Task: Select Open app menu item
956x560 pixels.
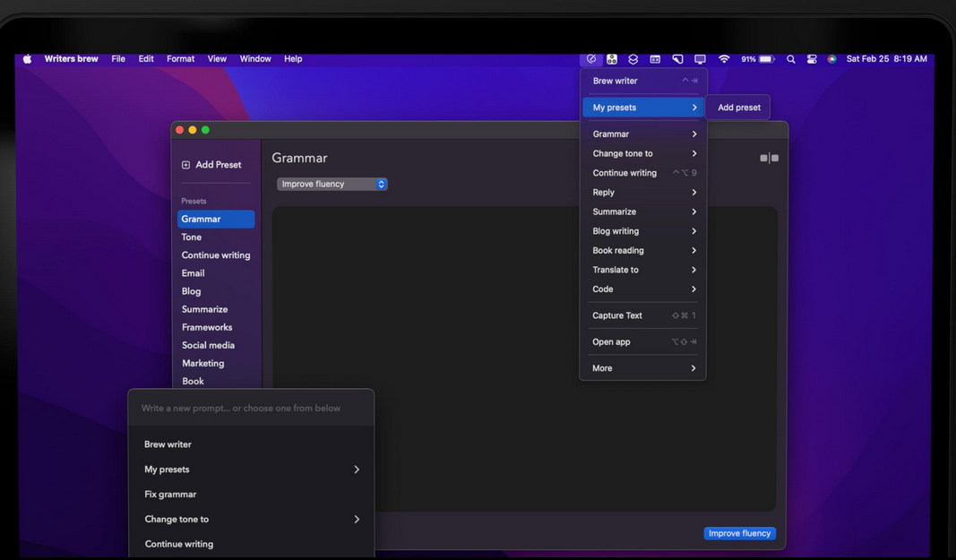Action: (643, 342)
